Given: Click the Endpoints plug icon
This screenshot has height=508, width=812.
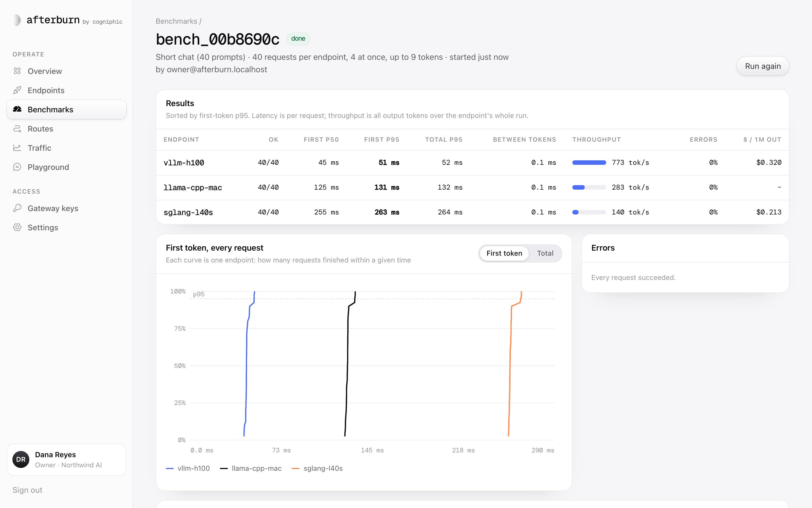Looking at the screenshot, I should pos(17,90).
